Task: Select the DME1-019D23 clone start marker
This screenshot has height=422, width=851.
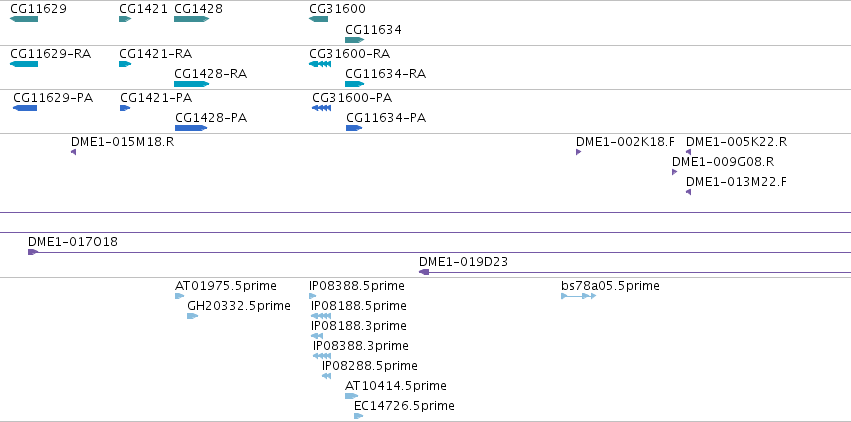Action: coord(424,272)
